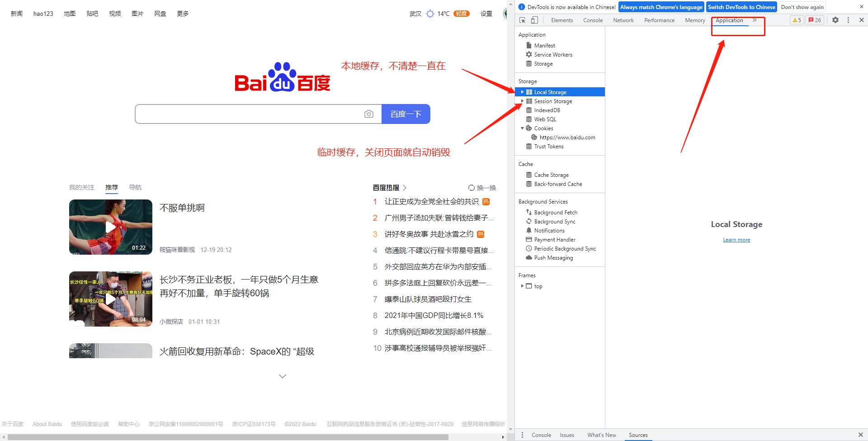Open the Console tab

pos(593,20)
